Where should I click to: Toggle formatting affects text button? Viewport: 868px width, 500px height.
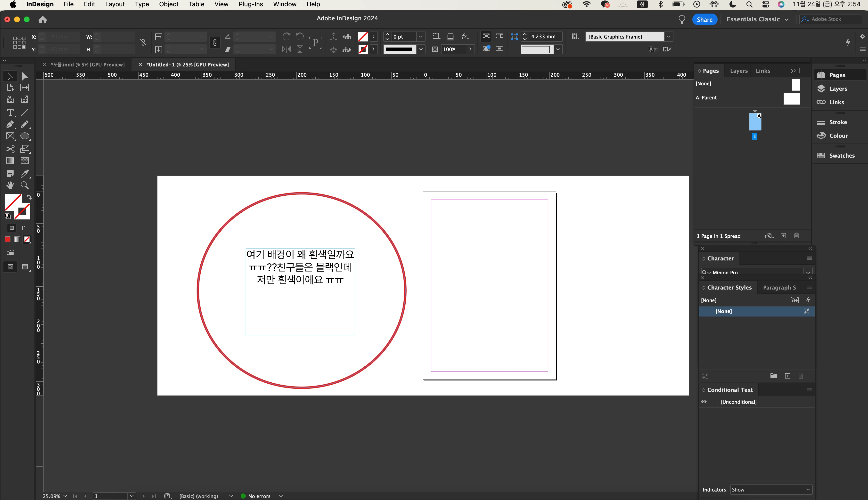tap(23, 228)
